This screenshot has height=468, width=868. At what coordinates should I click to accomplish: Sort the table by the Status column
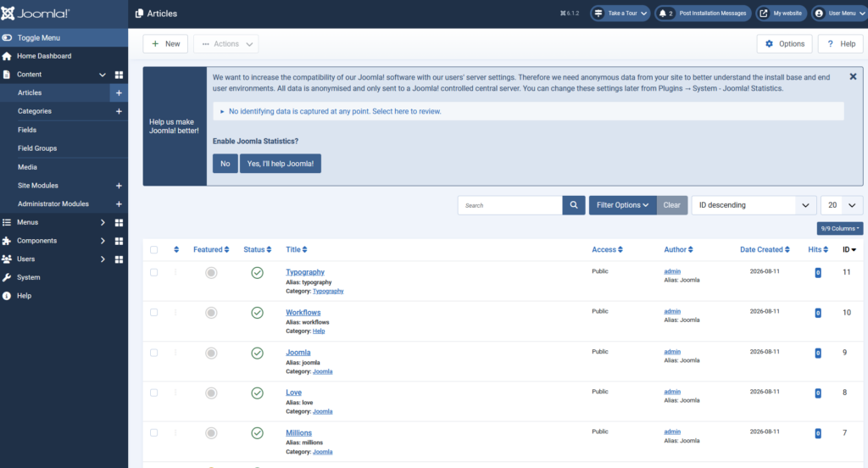pos(258,250)
